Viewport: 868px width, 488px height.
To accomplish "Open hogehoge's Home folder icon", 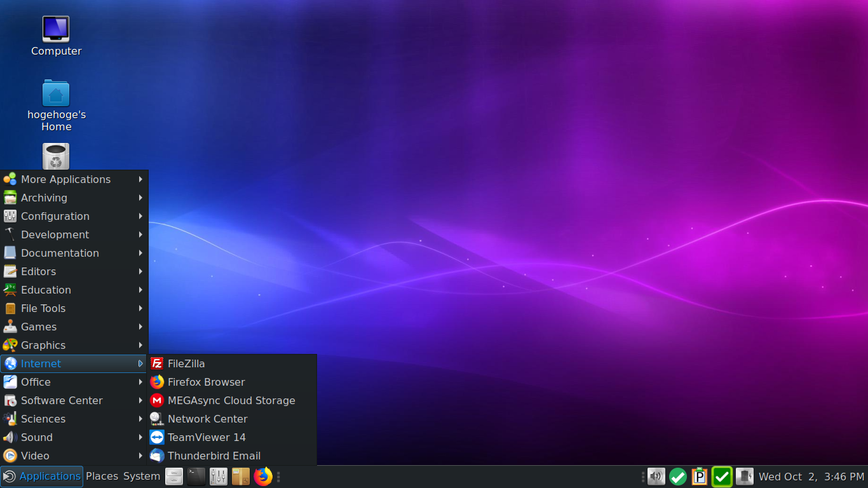I will pos(56,105).
